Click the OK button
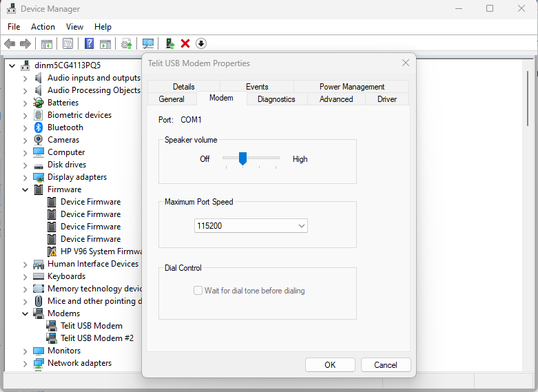This screenshot has width=538, height=392. point(330,365)
